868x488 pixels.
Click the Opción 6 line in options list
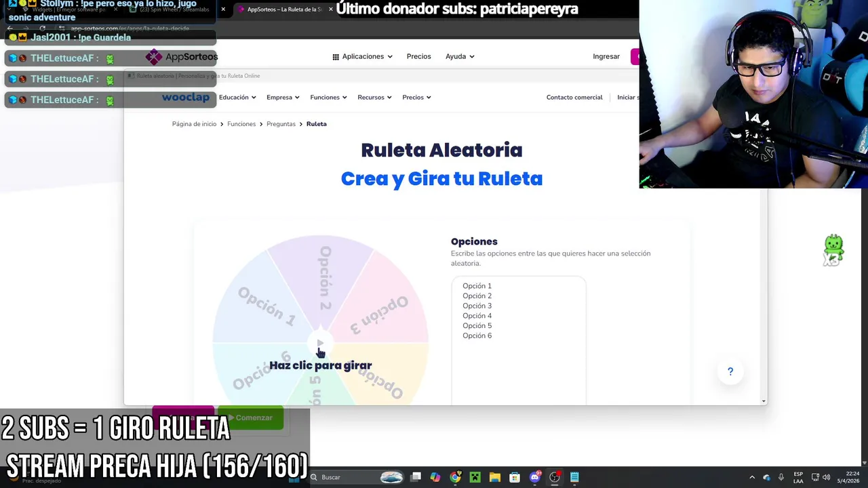477,335
